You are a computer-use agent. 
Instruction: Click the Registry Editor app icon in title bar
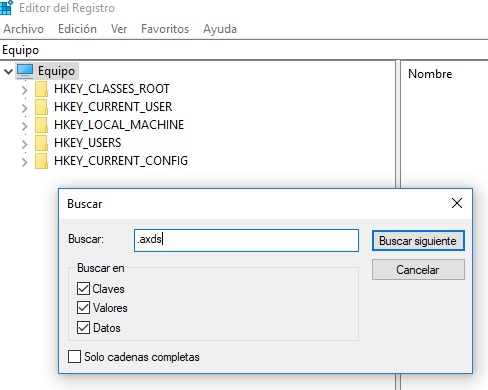(6, 7)
